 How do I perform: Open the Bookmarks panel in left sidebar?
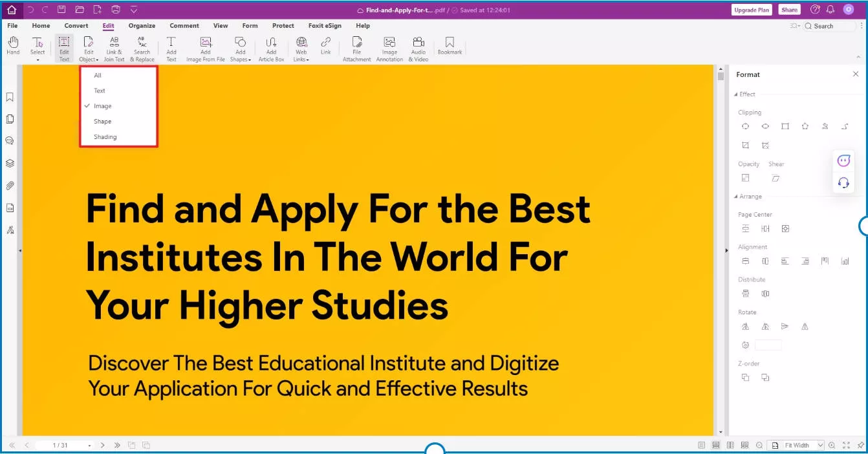pyautogui.click(x=10, y=97)
